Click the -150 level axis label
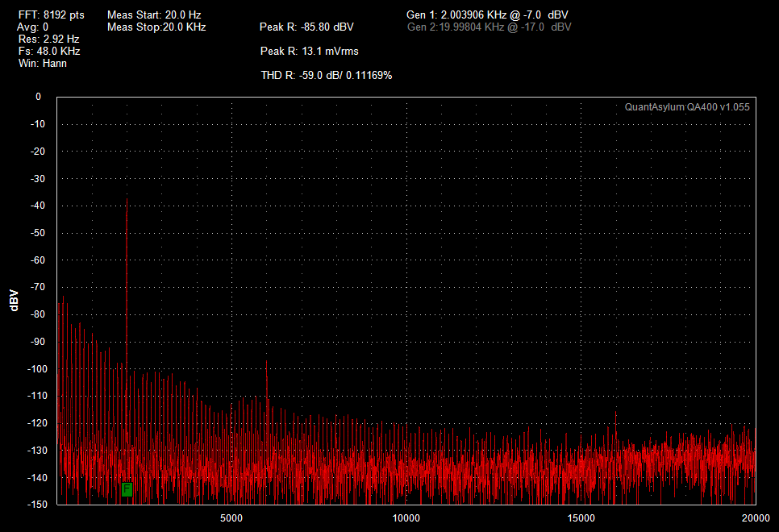Viewport: 779px width, 532px height. pos(35,504)
